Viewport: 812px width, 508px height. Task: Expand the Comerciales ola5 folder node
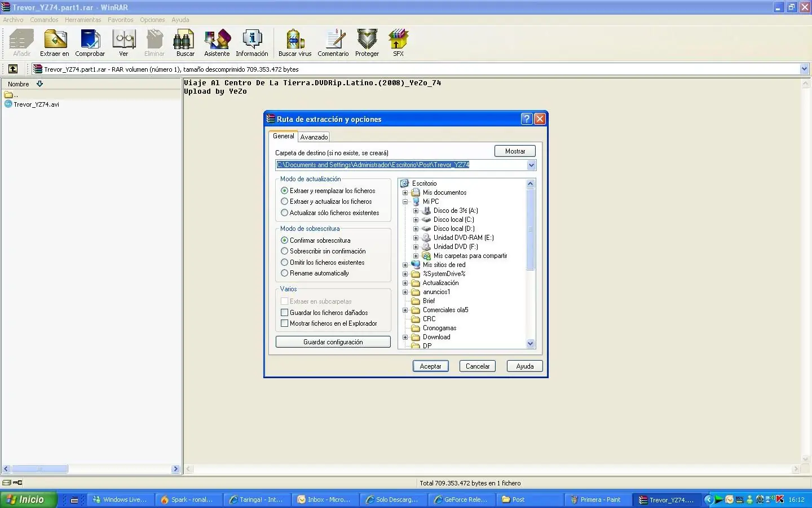click(x=405, y=310)
